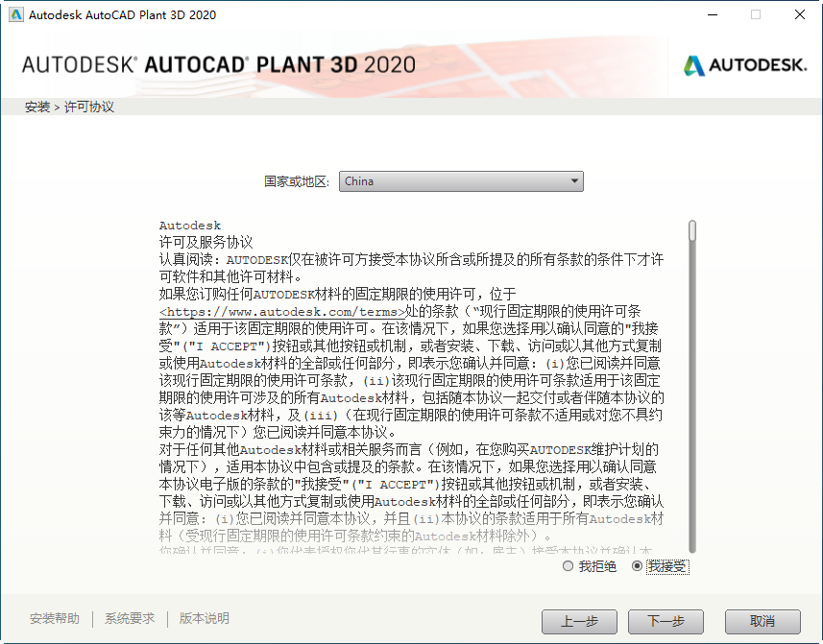
Task: Close the installer window
Action: [x=799, y=14]
